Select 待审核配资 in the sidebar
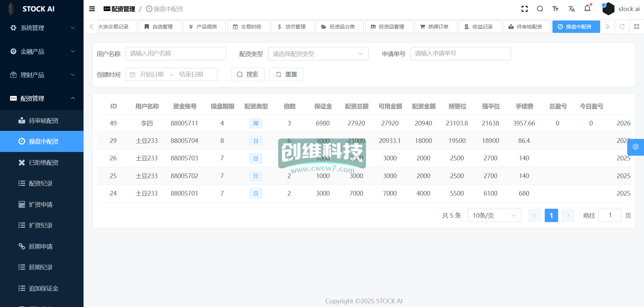This screenshot has width=644, height=307. point(44,121)
